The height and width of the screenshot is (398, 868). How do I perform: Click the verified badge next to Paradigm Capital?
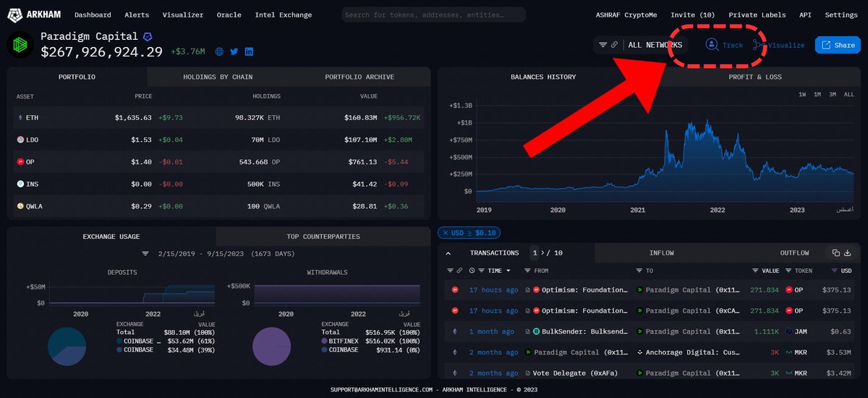pyautogui.click(x=148, y=36)
